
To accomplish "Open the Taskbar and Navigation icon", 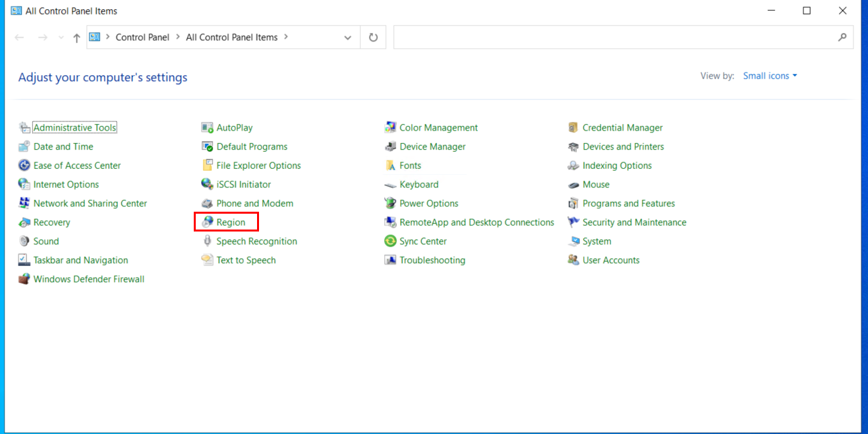I will click(x=24, y=260).
